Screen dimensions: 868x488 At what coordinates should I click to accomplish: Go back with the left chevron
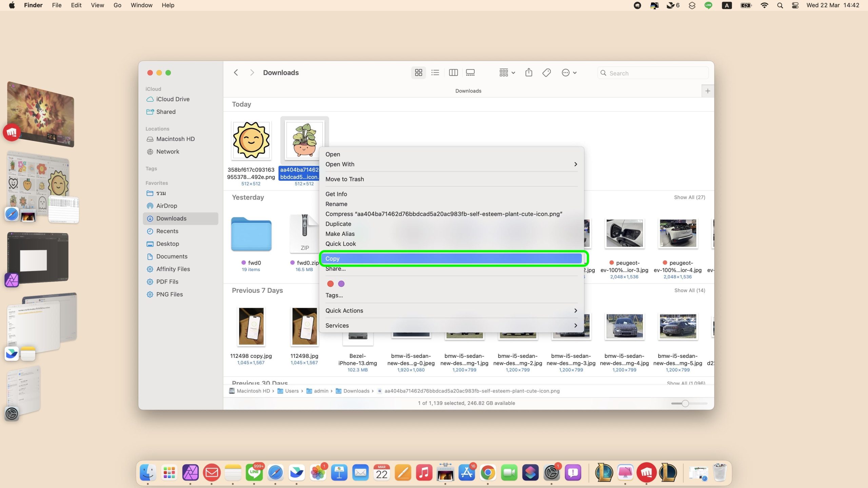236,73
